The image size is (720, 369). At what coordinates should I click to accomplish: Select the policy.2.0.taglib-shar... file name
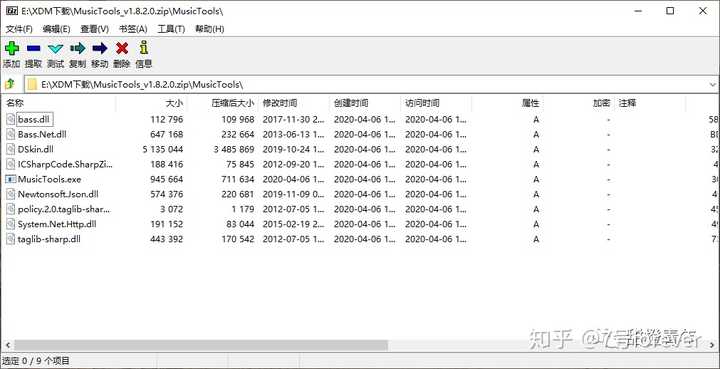point(64,209)
